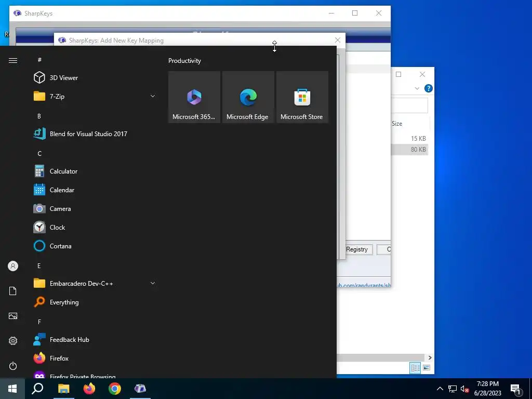The image size is (532, 399).
Task: Open the notification center icon
Action: tap(516, 389)
